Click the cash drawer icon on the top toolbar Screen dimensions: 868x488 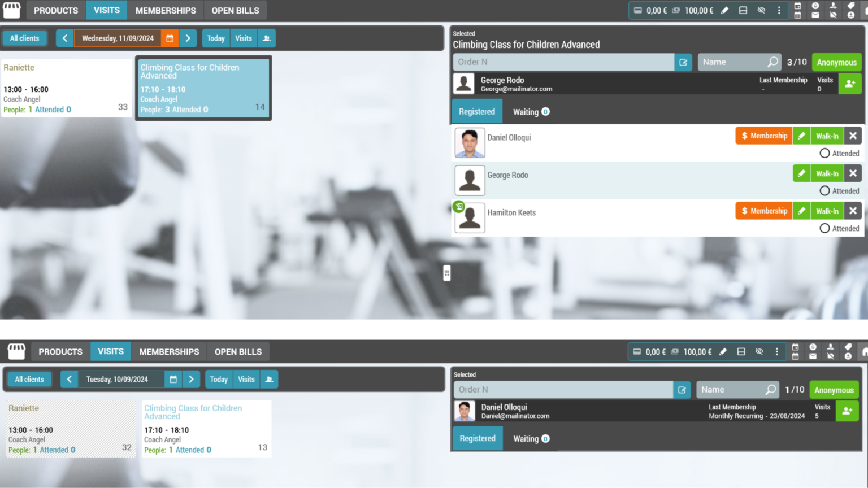[x=743, y=10]
